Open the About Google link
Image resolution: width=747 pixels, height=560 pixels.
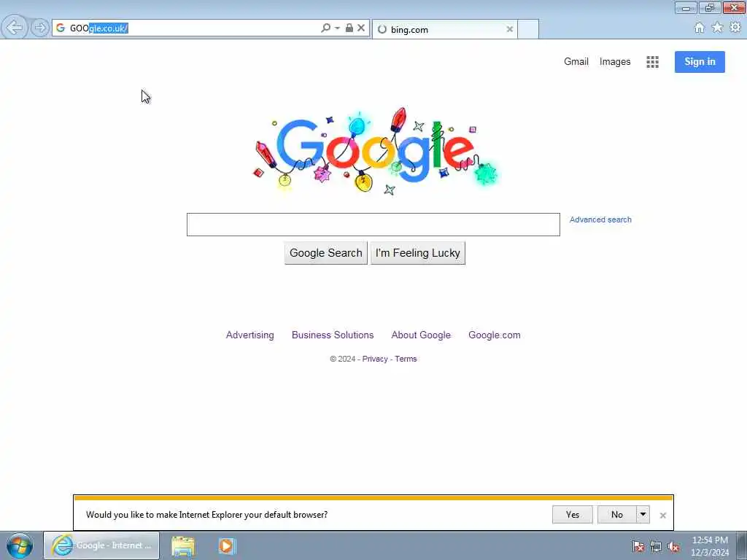coord(421,335)
